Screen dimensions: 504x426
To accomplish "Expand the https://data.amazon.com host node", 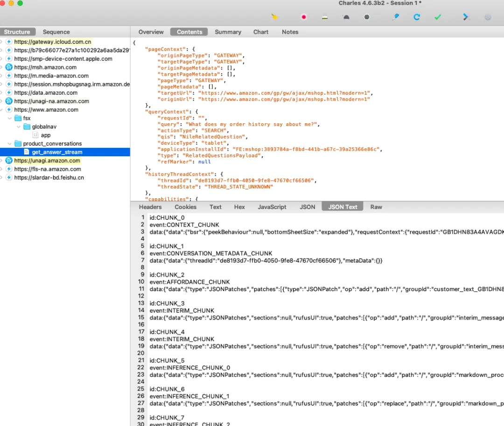I will click(2, 93).
